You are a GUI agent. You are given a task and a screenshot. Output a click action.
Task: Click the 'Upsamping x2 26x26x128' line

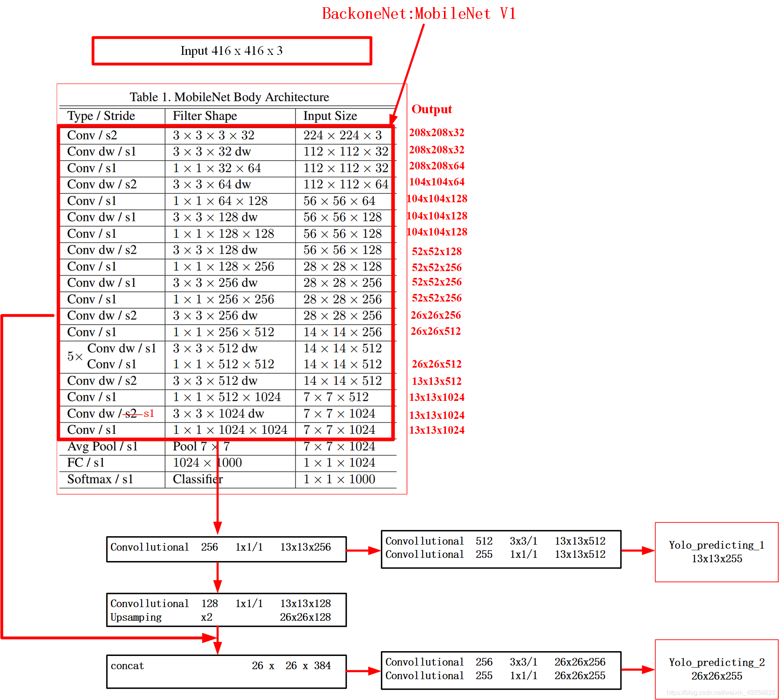pyautogui.click(x=221, y=617)
